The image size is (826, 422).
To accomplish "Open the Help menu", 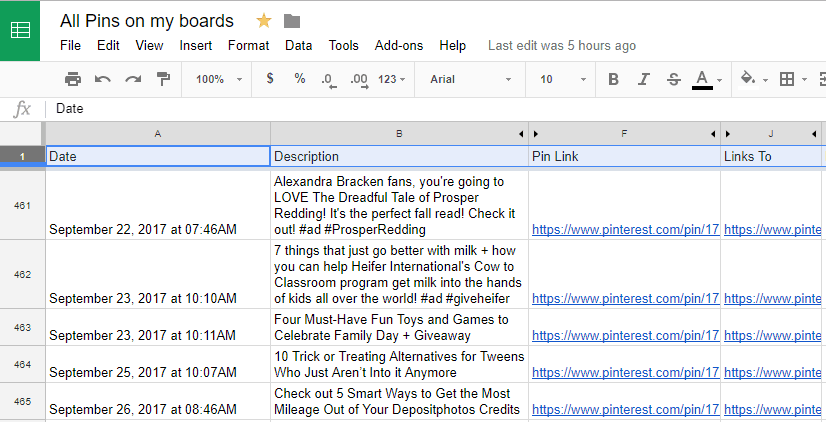I will click(453, 45).
